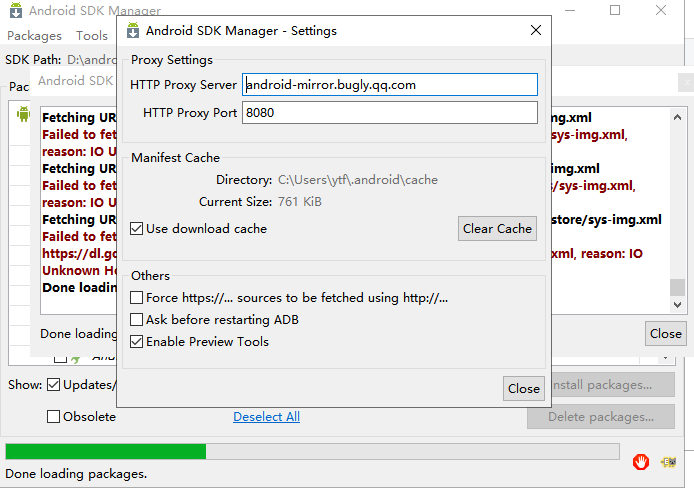Click the SDK Path label text

pos(33,59)
